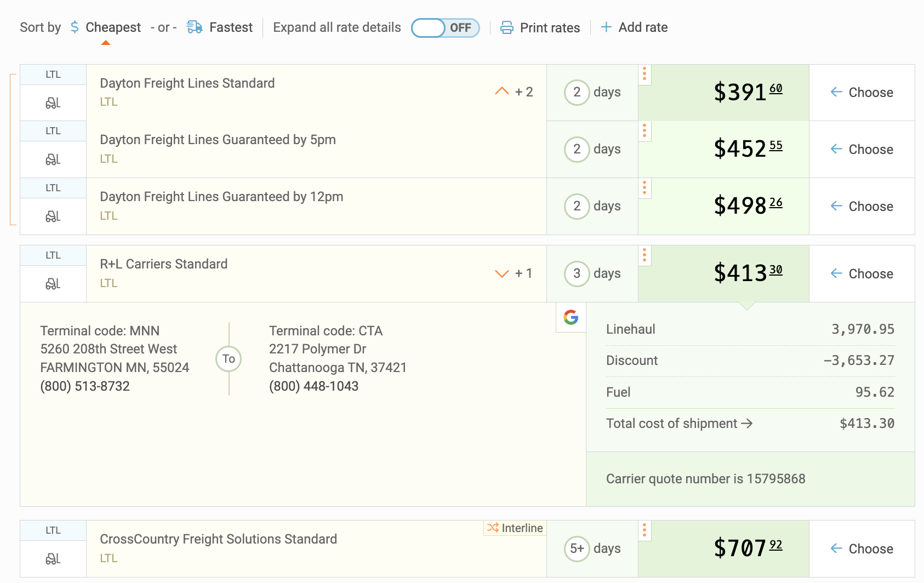Click the forklift icon on R+L Carriers row
This screenshot has width=924, height=583.
click(52, 283)
